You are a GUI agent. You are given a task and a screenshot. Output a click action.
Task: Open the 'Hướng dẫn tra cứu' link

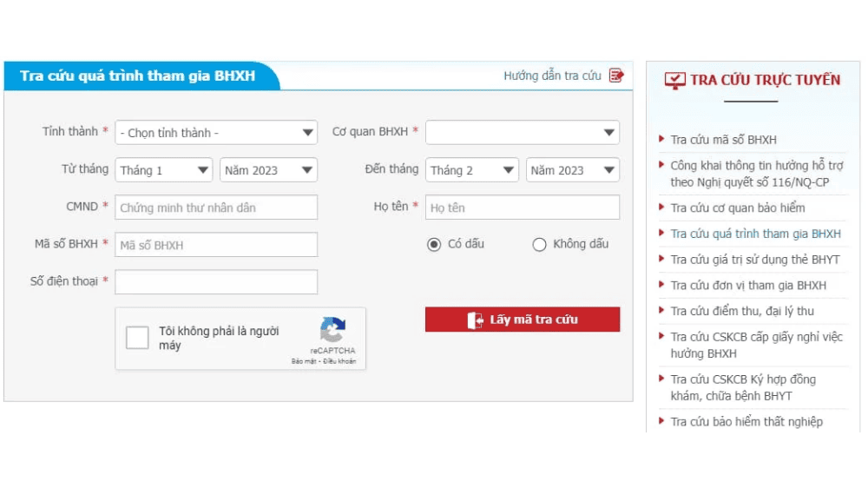coord(552,76)
